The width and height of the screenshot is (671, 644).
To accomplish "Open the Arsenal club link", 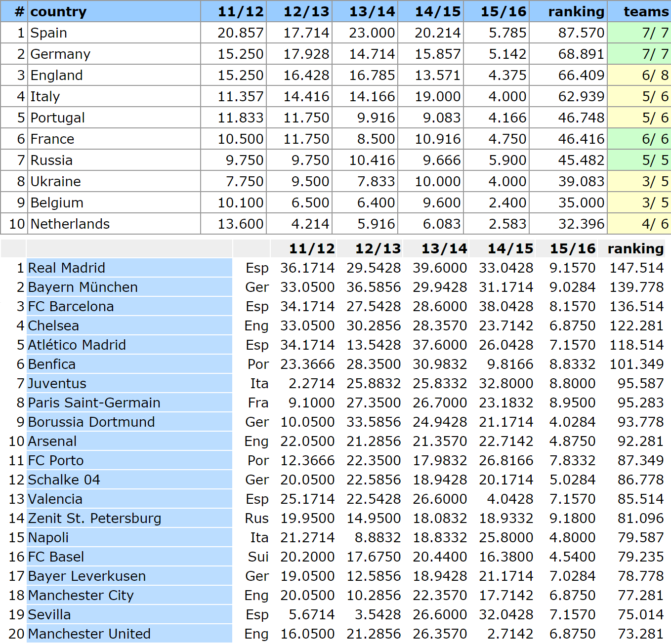I will (52, 441).
